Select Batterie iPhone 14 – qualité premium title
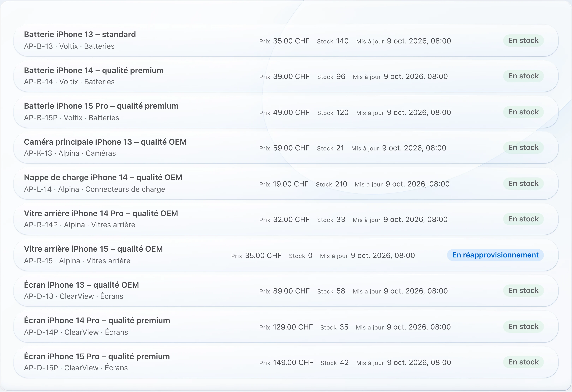The height and width of the screenshot is (392, 572). point(94,70)
